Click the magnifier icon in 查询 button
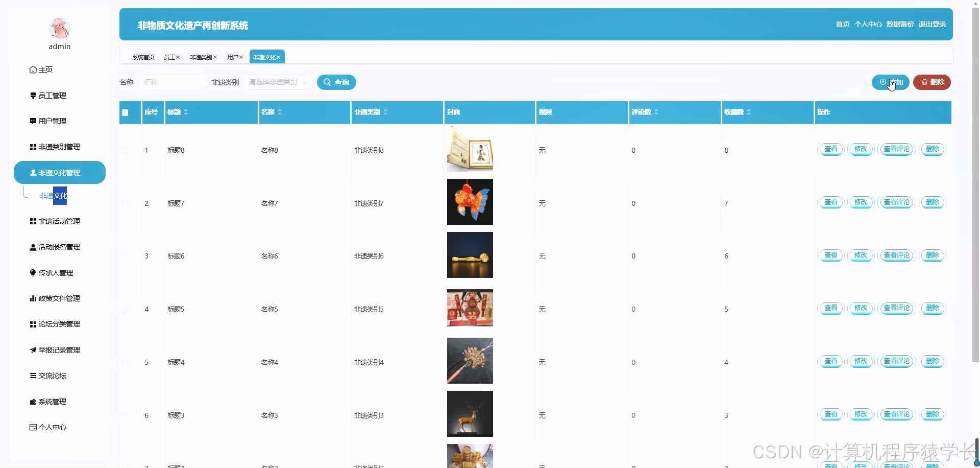This screenshot has height=468, width=980. click(x=327, y=82)
